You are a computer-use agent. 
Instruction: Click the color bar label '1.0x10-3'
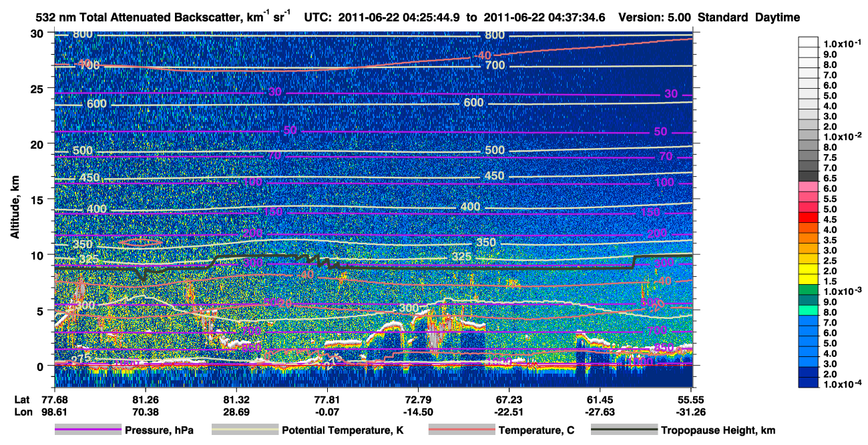[843, 290]
